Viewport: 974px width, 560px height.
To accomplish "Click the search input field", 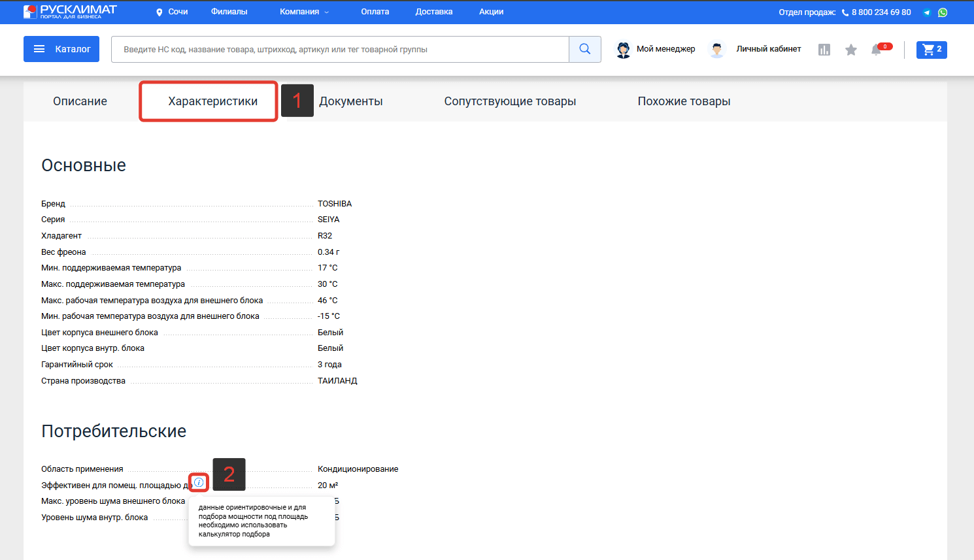I will (x=340, y=49).
